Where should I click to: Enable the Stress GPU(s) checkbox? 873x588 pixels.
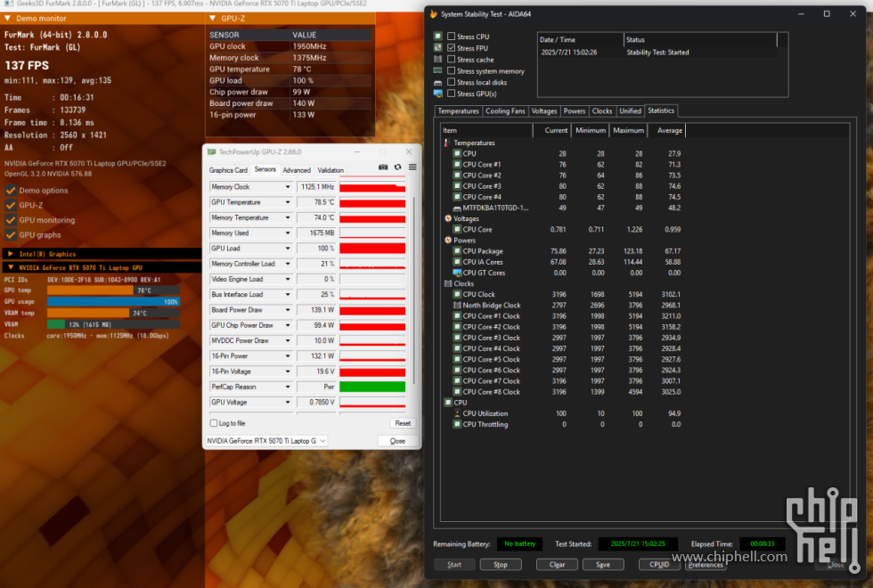click(x=451, y=94)
